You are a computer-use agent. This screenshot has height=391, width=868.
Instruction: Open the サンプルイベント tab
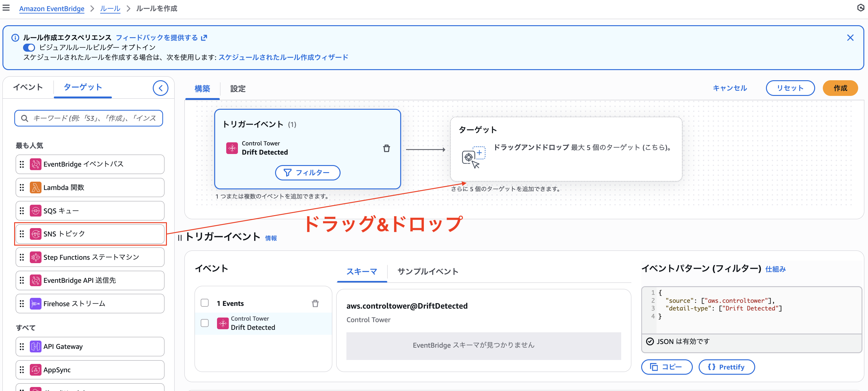pyautogui.click(x=427, y=271)
